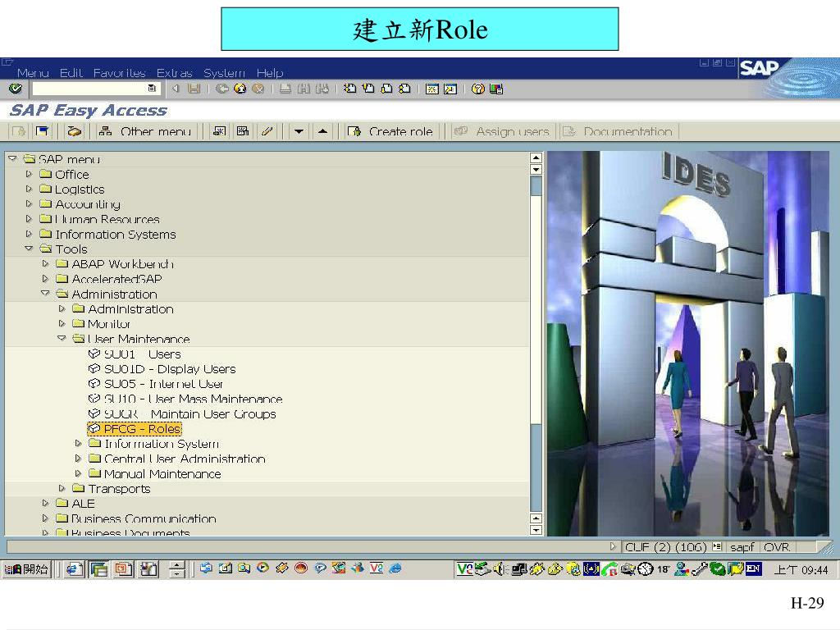840x630 pixels.
Task: Click the tree scrollbar bottom down arrow
Action: pos(536,530)
